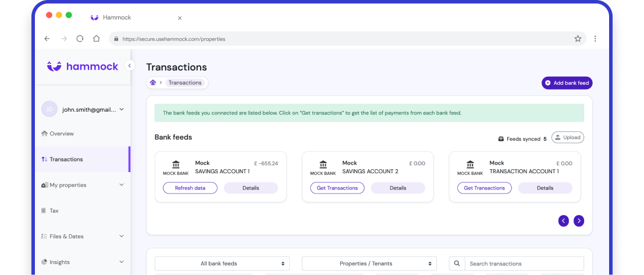Open the Overview sidebar item
The height and width of the screenshot is (275, 644).
pos(61,134)
